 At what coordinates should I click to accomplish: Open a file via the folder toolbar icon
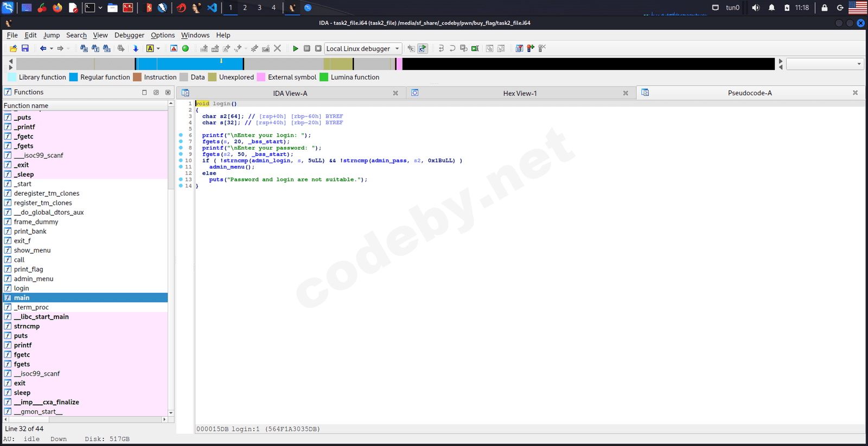13,48
